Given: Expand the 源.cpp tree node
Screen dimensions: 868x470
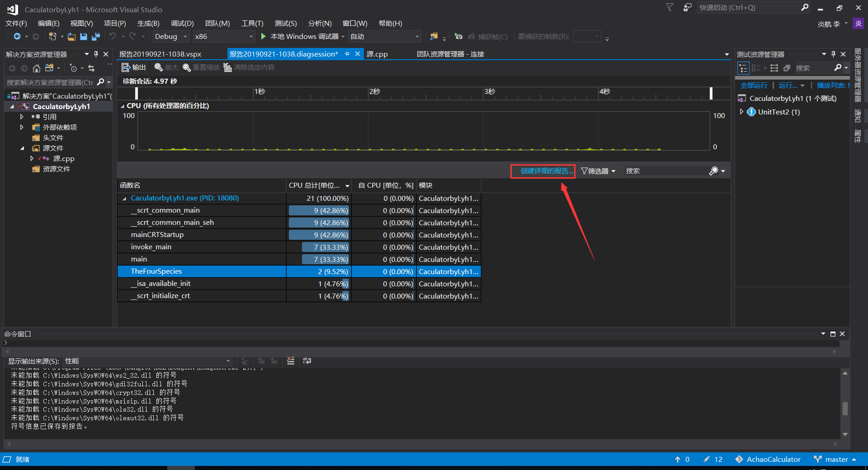Looking at the screenshot, I should click(32, 159).
